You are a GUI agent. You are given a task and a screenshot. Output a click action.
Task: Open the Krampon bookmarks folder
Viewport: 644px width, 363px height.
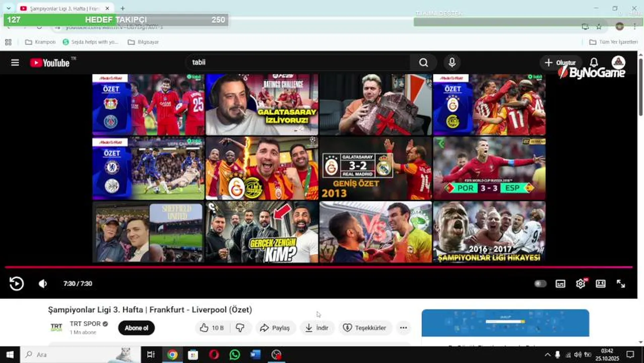click(40, 42)
